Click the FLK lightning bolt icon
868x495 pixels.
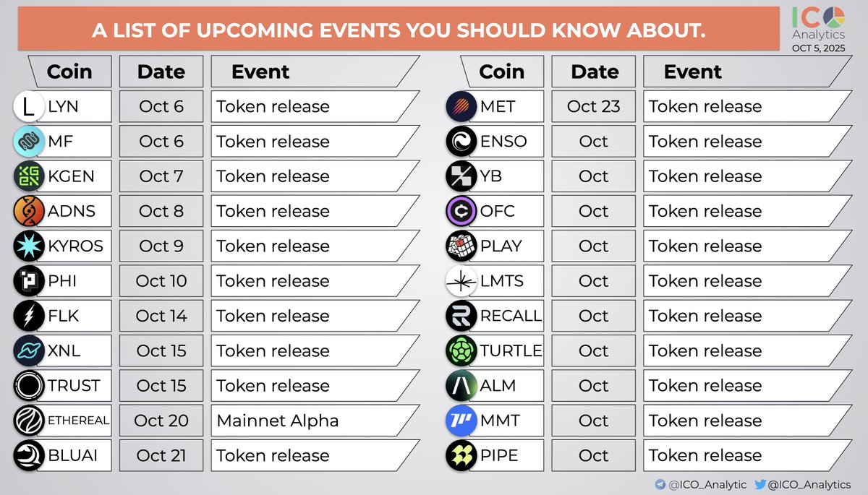coord(29,317)
